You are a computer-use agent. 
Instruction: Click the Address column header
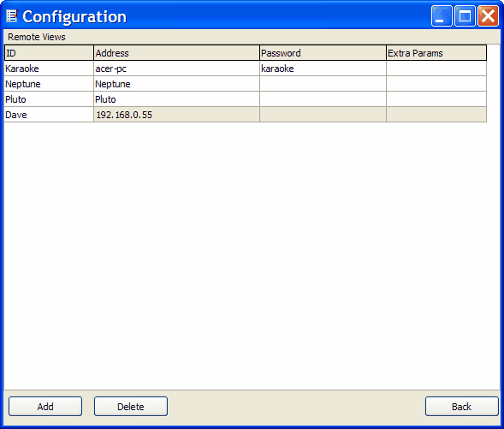pos(176,53)
